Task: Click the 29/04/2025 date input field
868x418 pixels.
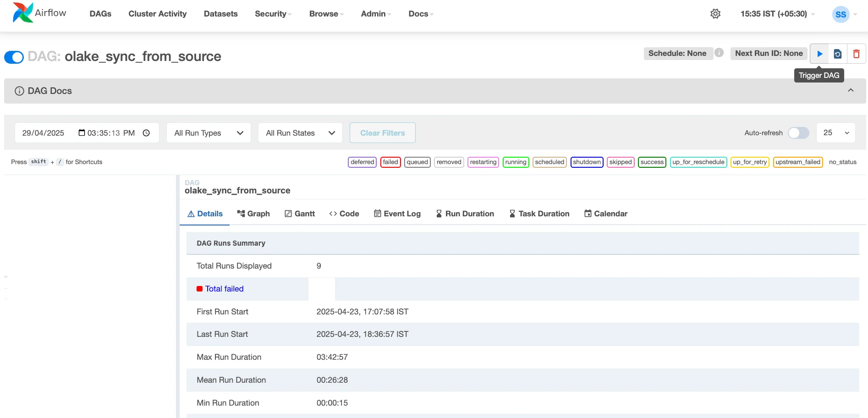Action: point(44,133)
